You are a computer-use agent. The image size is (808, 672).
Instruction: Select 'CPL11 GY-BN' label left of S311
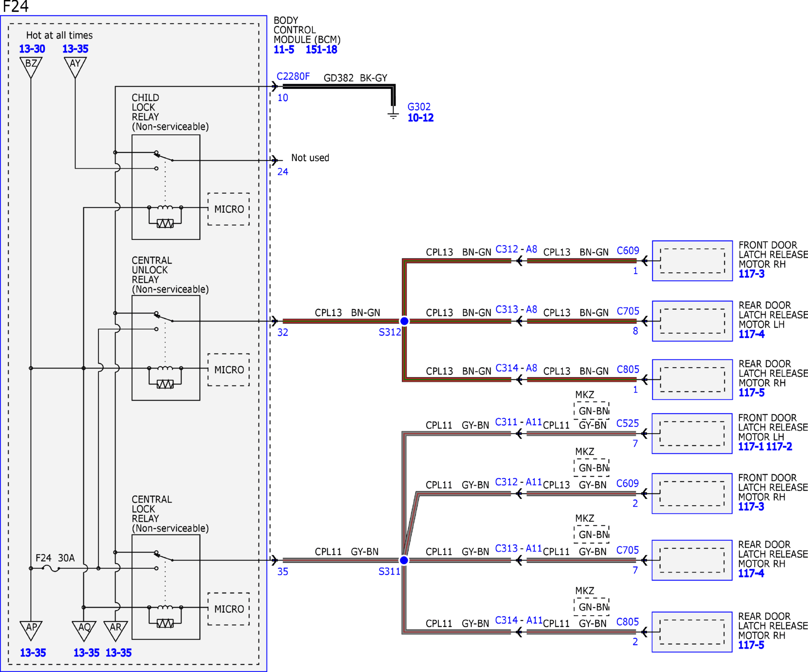(347, 552)
